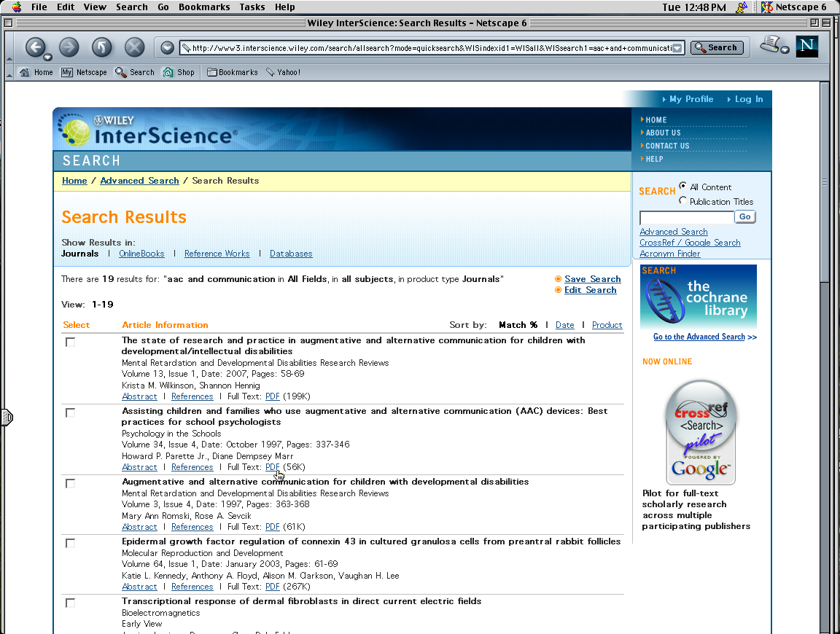Click the round dropdown button left of URL

click(x=167, y=47)
